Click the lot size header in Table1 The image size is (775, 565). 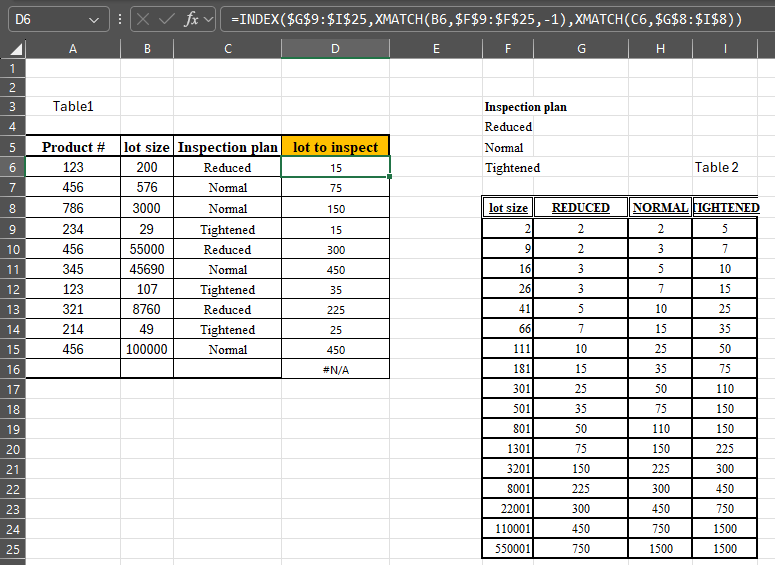coord(147,147)
